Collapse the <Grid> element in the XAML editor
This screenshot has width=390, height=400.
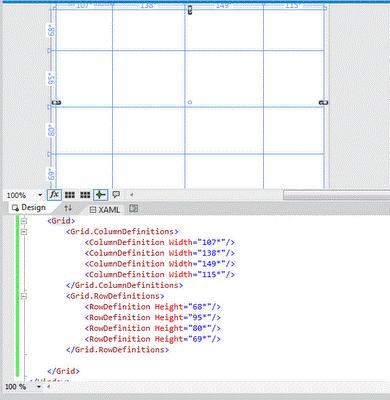click(x=24, y=221)
